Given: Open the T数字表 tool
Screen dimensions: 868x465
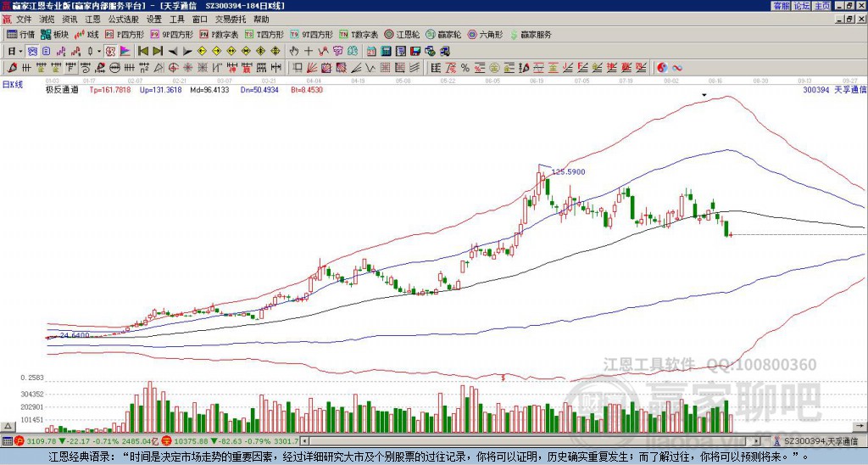Looking at the screenshot, I should coord(359,34).
